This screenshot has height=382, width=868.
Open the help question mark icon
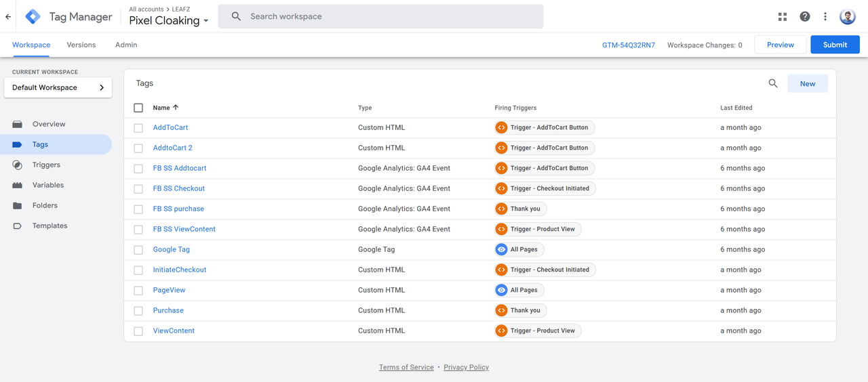[x=805, y=16]
